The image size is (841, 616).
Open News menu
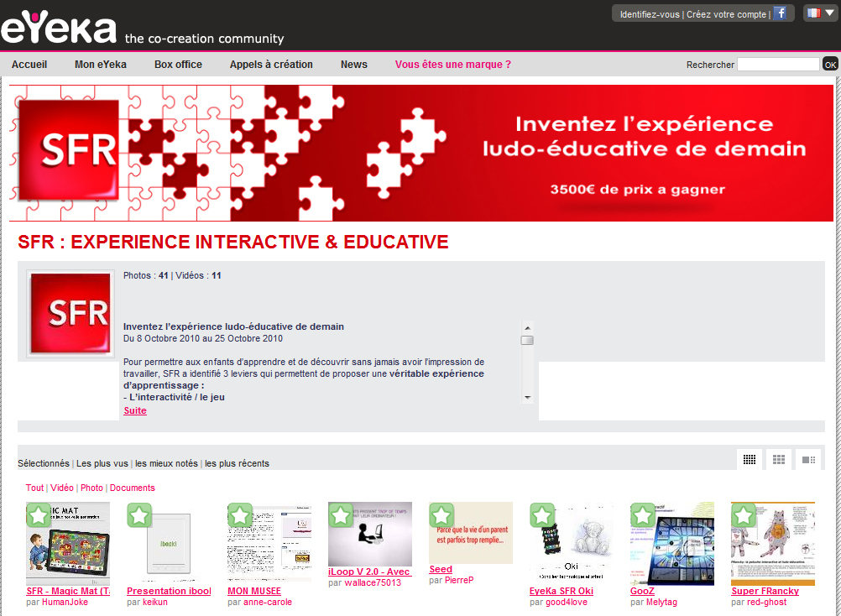(x=354, y=65)
